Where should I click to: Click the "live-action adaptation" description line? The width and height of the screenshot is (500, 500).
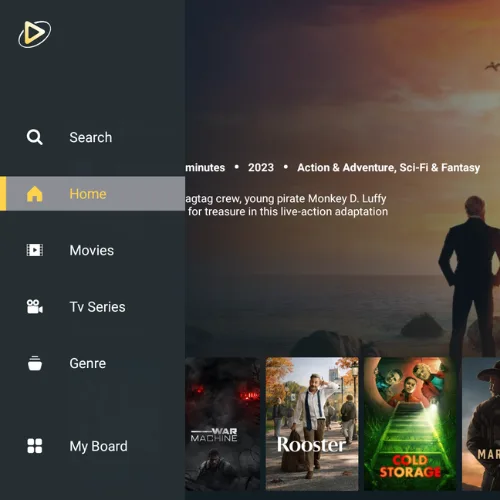pyautogui.click(x=288, y=212)
